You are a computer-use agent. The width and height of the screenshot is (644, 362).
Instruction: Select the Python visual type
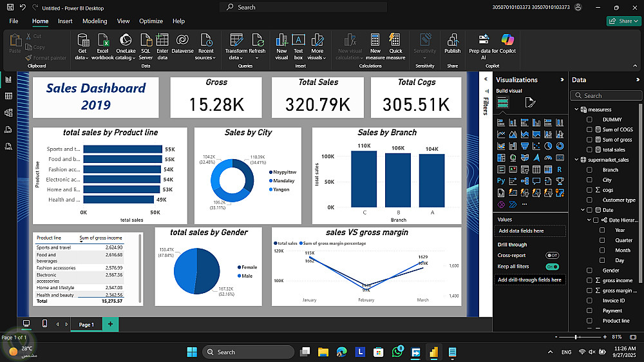pos(501,181)
